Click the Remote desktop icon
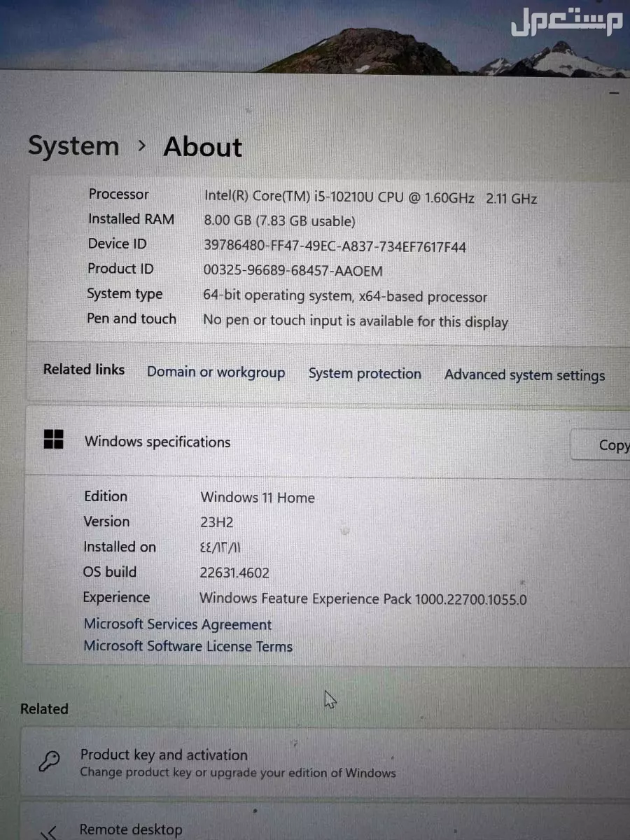The width and height of the screenshot is (630, 840). 49,833
